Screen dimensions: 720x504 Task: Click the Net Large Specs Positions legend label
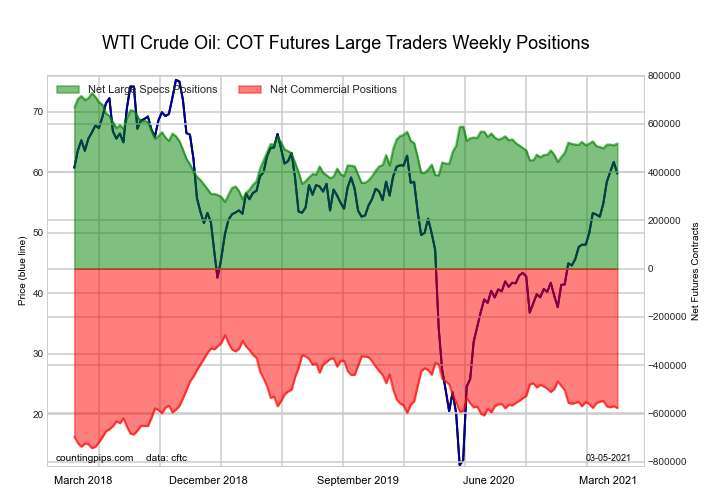point(152,90)
